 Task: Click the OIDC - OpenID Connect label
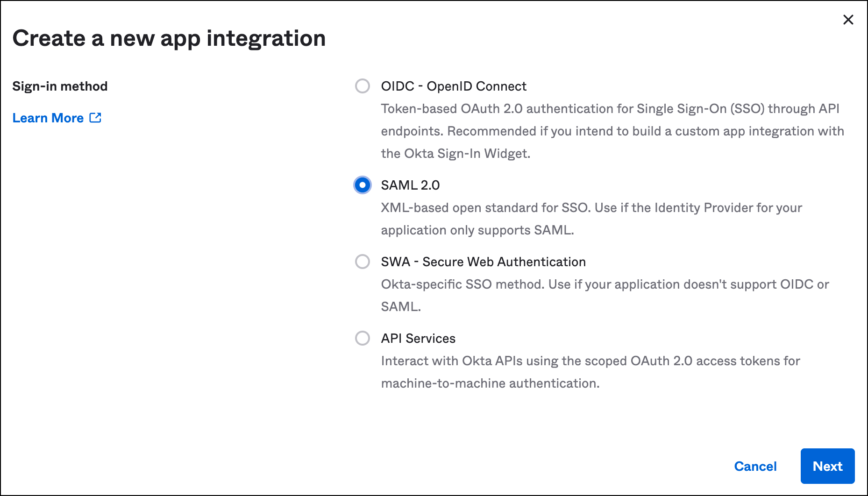pos(453,86)
